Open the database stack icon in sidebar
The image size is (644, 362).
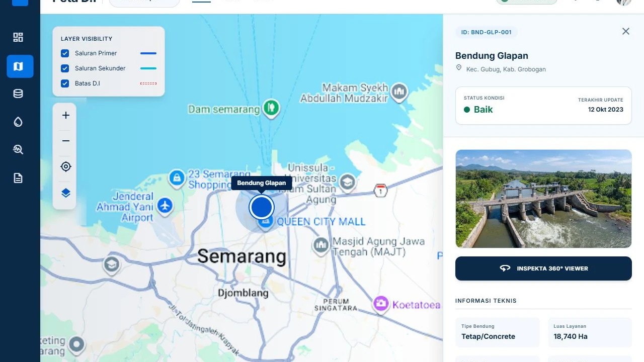click(18, 94)
